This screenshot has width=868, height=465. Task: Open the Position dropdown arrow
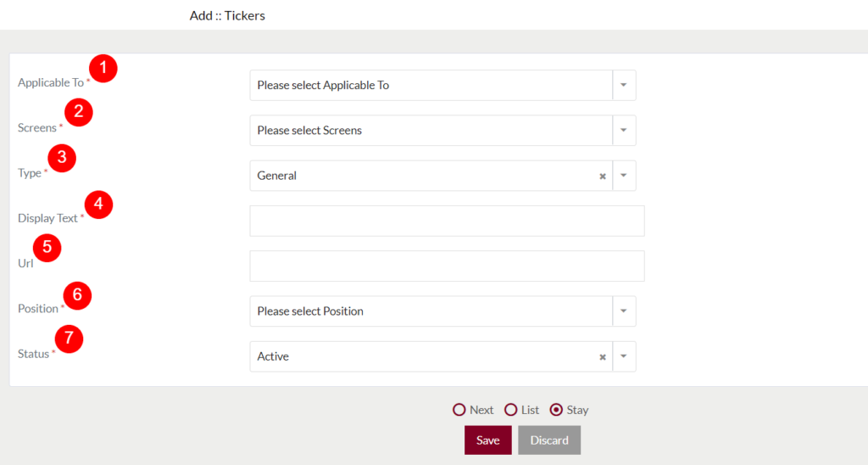[x=624, y=311]
